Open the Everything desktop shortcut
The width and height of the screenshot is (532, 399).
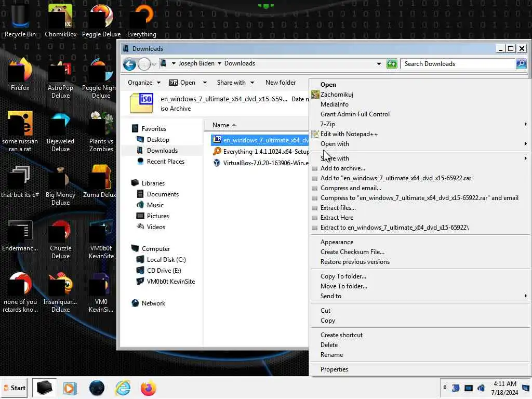click(141, 20)
